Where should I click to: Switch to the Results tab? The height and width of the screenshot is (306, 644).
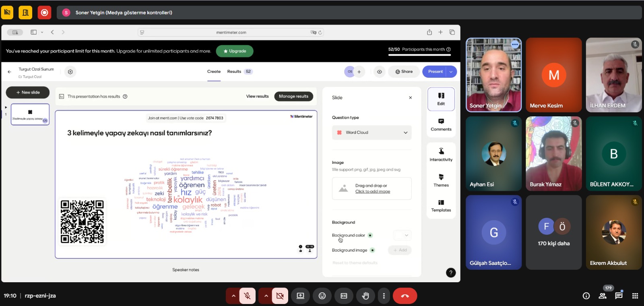pos(234,72)
